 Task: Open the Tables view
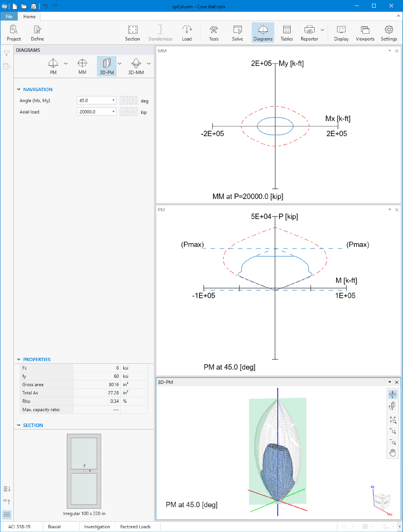287,33
